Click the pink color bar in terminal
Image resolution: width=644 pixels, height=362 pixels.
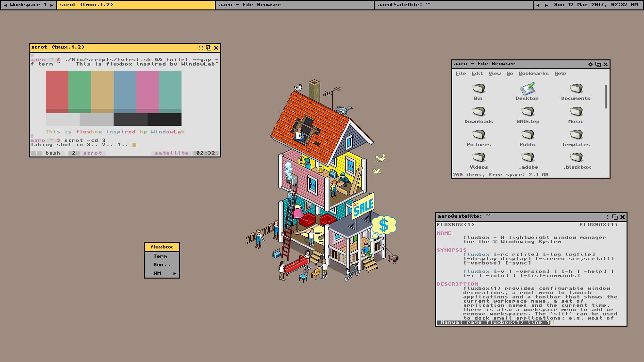tap(148, 92)
